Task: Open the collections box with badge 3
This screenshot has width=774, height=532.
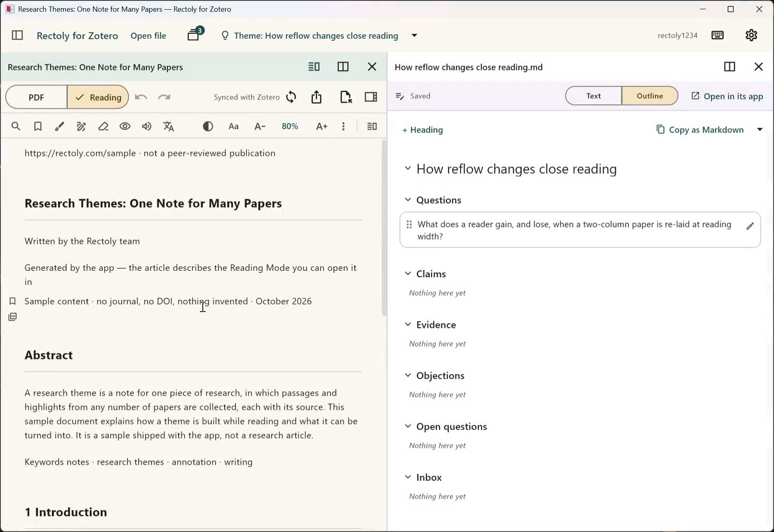Action: (195, 34)
